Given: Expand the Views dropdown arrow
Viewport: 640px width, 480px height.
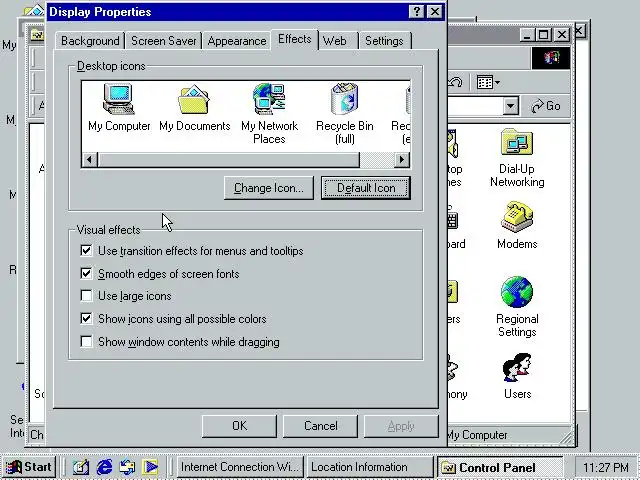Looking at the screenshot, I should click(497, 82).
